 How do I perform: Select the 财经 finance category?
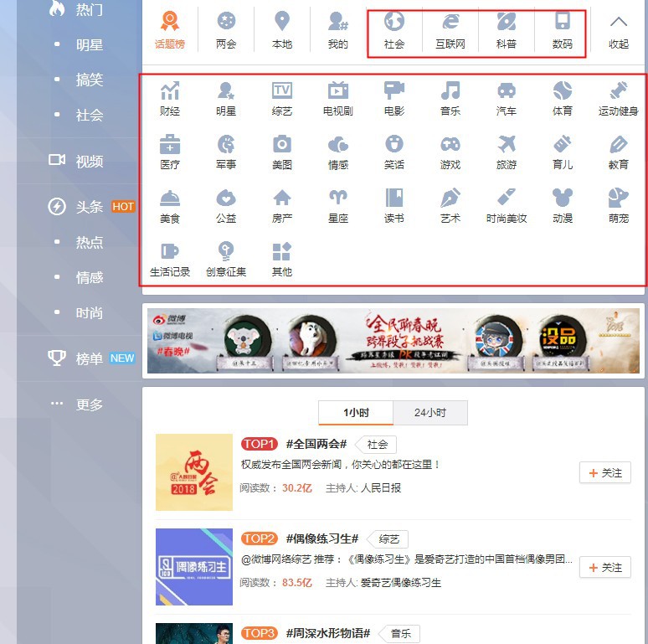pyautogui.click(x=170, y=98)
